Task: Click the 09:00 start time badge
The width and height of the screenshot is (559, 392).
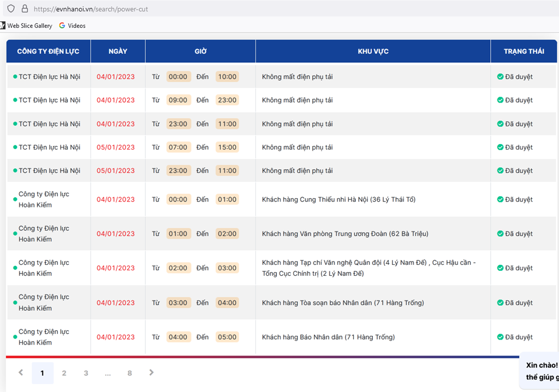Action: pos(178,100)
